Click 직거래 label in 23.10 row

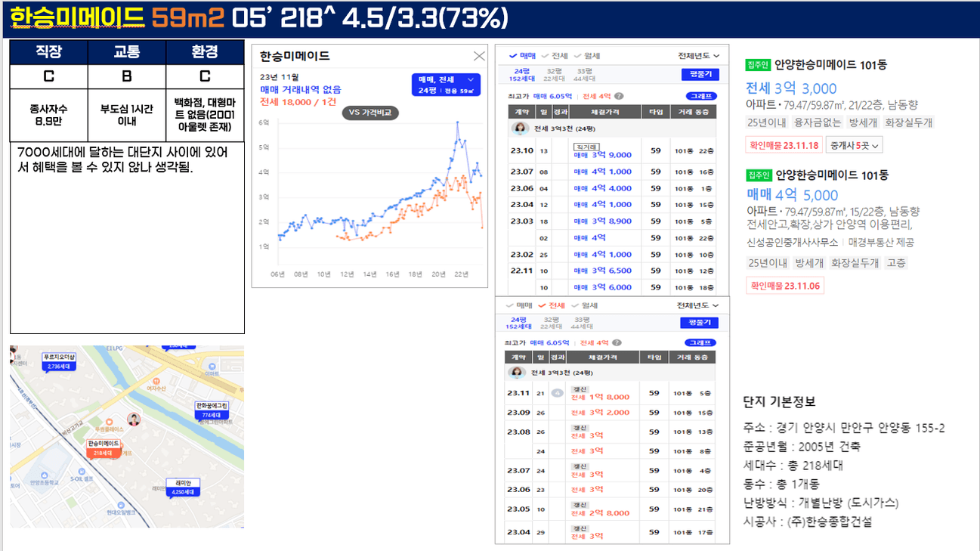[x=585, y=146]
